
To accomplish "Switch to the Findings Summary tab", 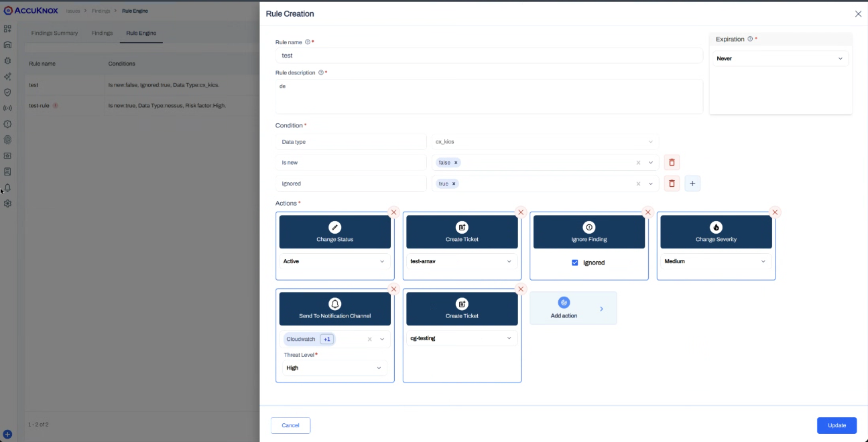I will tap(54, 33).
